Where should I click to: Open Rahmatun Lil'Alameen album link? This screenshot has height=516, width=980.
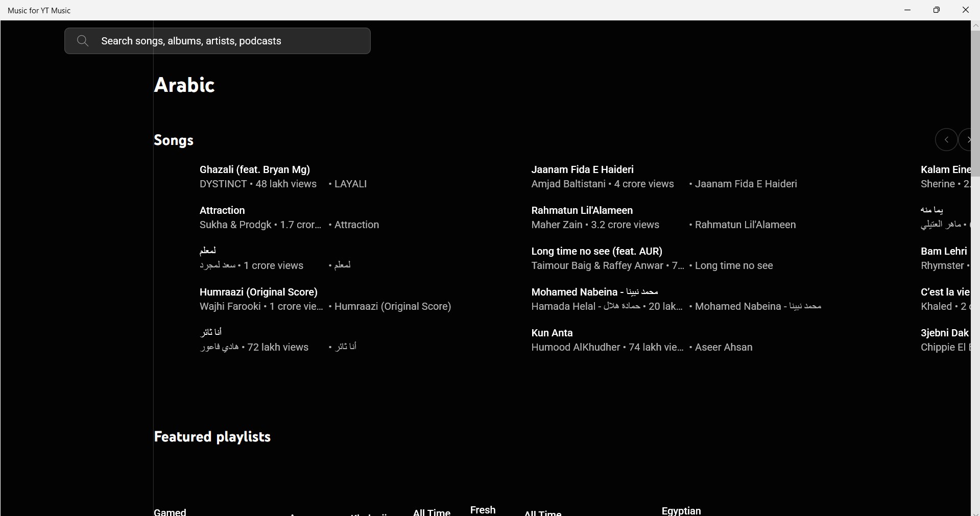coord(746,225)
